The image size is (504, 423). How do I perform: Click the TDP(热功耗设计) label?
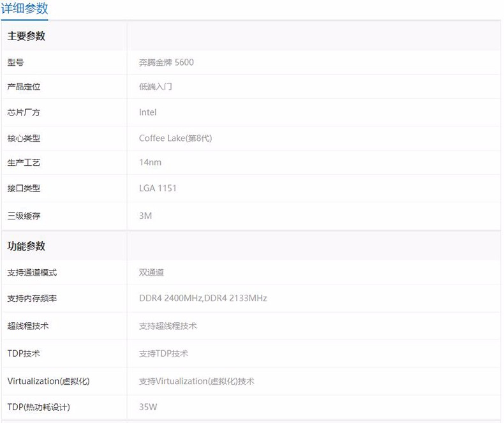(x=38, y=407)
